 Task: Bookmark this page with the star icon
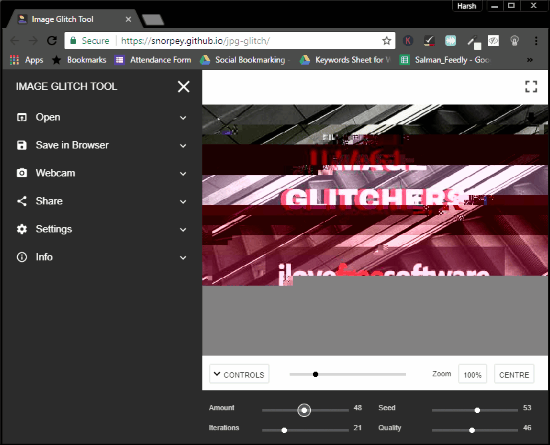pyautogui.click(x=387, y=41)
